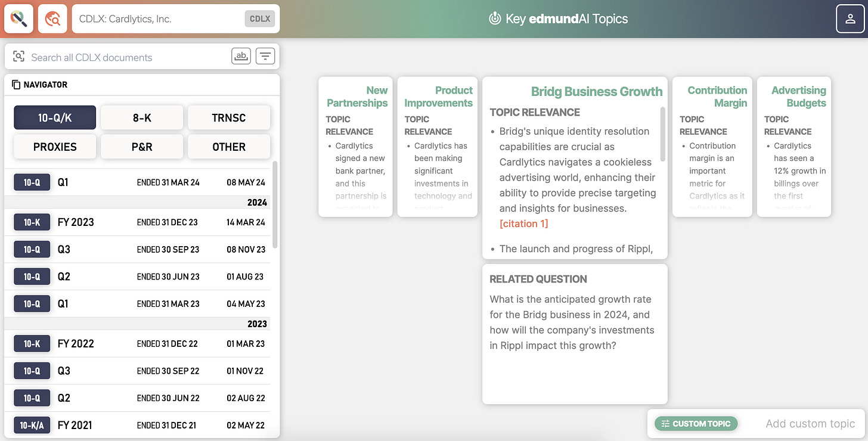Switch to the 8-K tab
Image resolution: width=868 pixels, height=441 pixels.
[142, 117]
